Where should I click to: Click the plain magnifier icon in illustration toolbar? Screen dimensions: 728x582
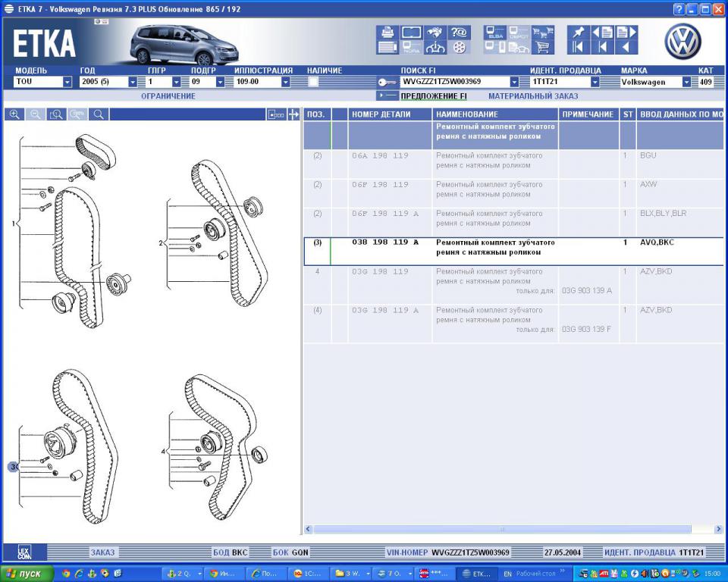pyautogui.click(x=99, y=114)
